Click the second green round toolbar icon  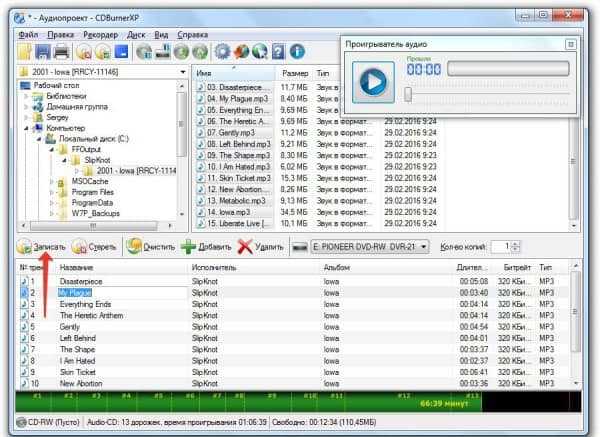[x=200, y=51]
